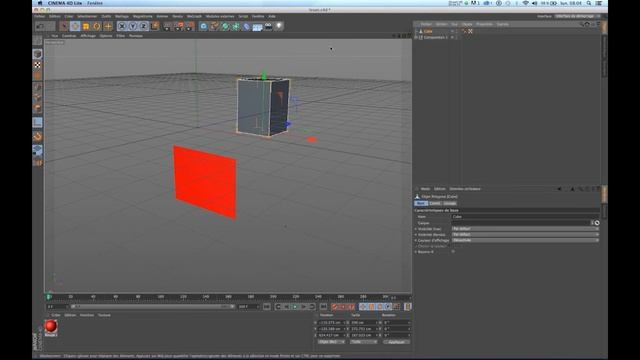The image size is (640, 360).
Task: Open Couleur d'affichage dropdown
Action: coord(525,240)
